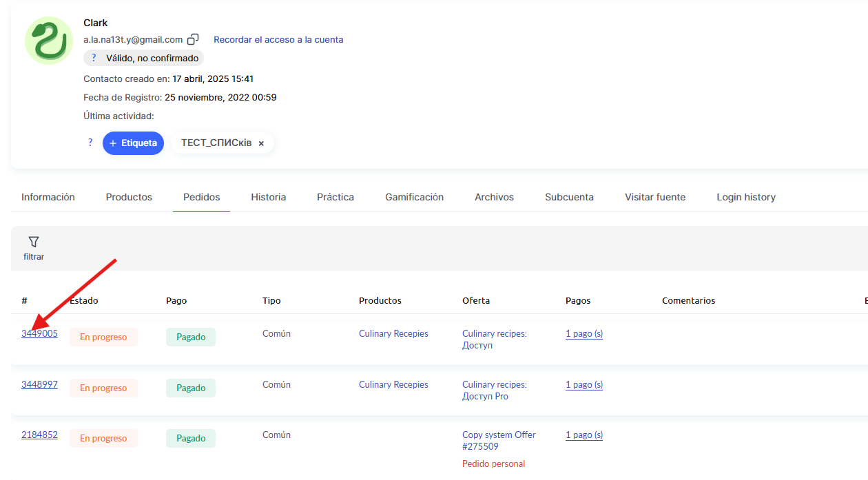The height and width of the screenshot is (480, 868).
Task: Open order number 3449005
Action: 39,333
